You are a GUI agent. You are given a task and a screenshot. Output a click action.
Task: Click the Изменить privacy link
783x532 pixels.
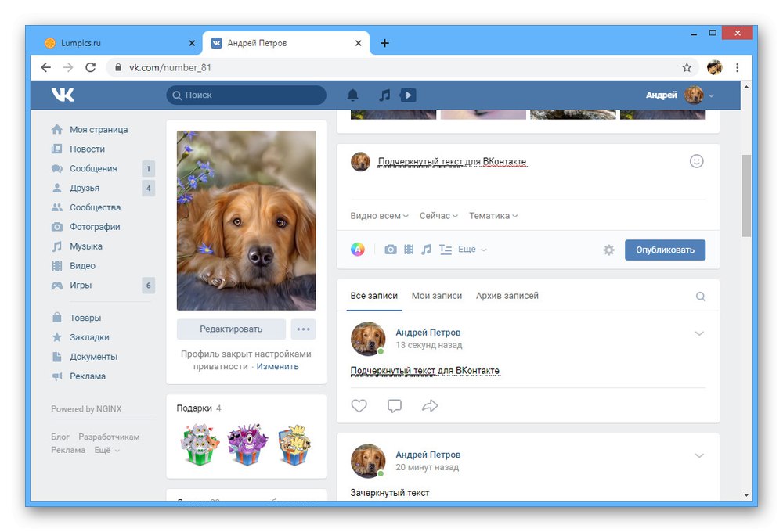coord(277,366)
